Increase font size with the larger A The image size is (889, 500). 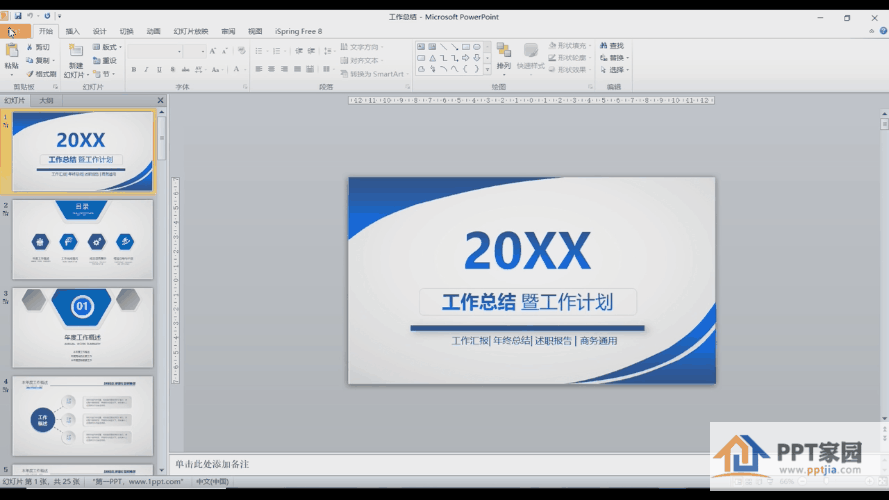pos(213,51)
